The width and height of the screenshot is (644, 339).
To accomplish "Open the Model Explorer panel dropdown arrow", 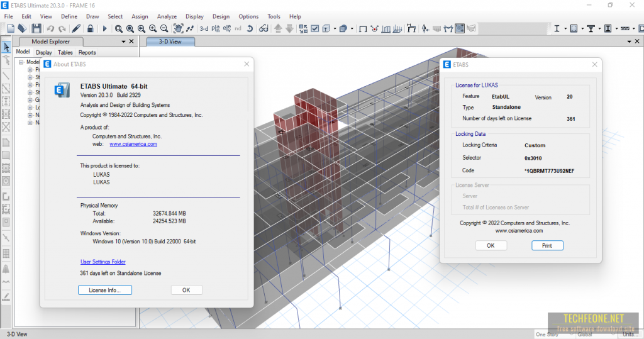I will (x=123, y=42).
